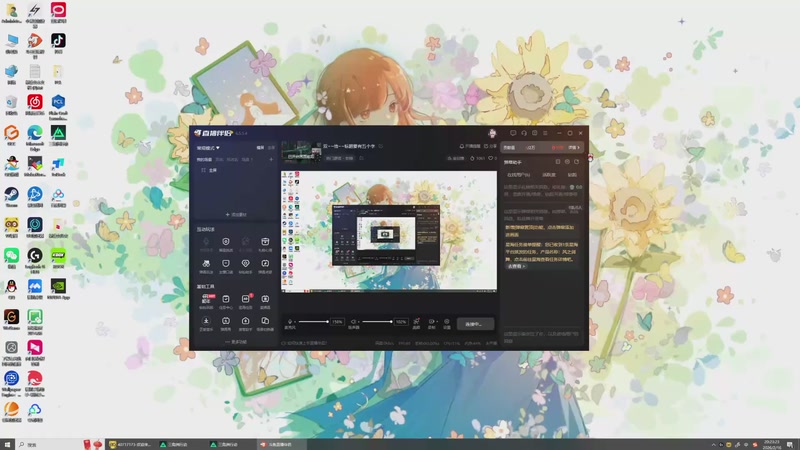Toggle the recording (录制) icon
800x450 pixels.
pos(431,322)
